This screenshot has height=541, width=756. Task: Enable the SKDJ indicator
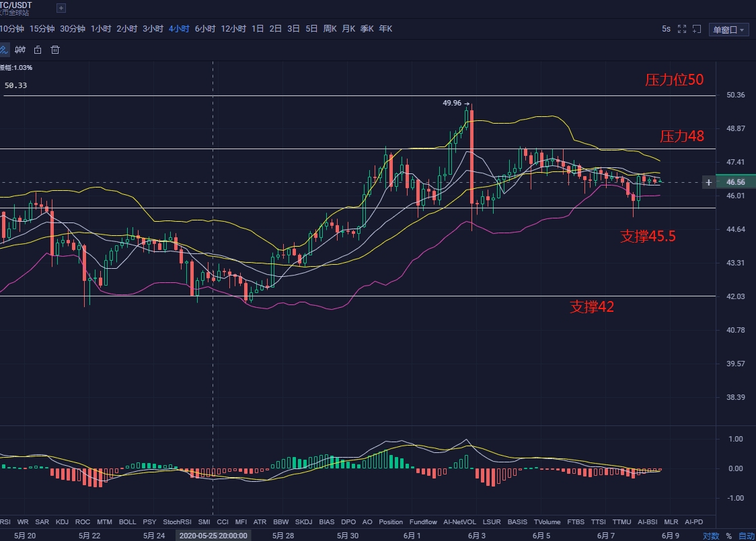304,522
